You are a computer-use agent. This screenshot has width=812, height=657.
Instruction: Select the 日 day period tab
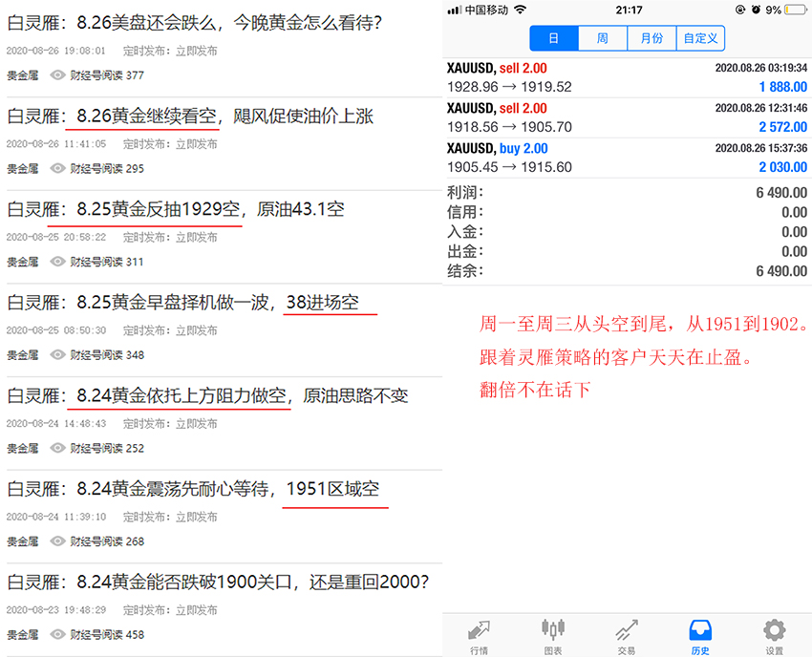point(554,38)
